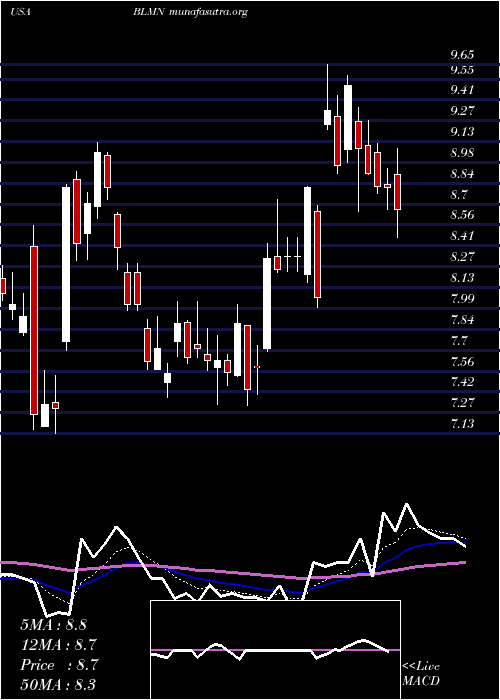500x700 pixels.
Task: Select the 8.7 price axis label
Action: 458,195
